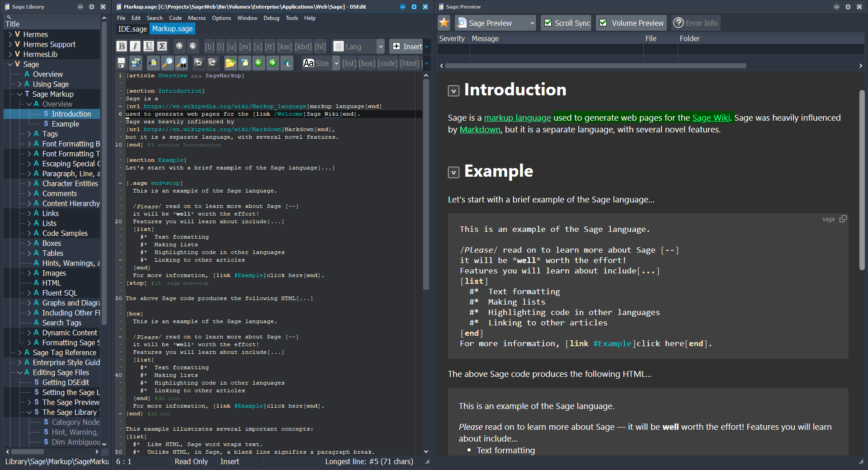The height and width of the screenshot is (470, 868).
Task: Click the favorites star icon in Sage Preview
Action: click(x=444, y=23)
